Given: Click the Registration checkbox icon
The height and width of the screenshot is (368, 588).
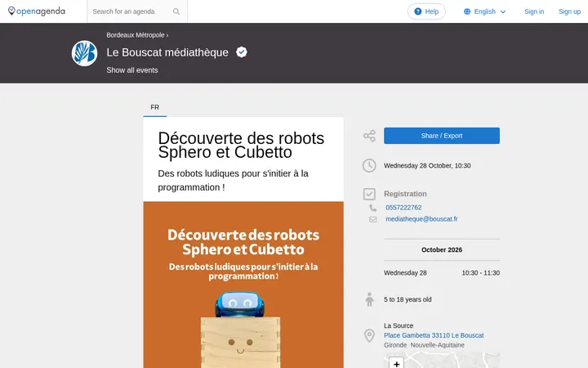Looking at the screenshot, I should pyautogui.click(x=369, y=194).
